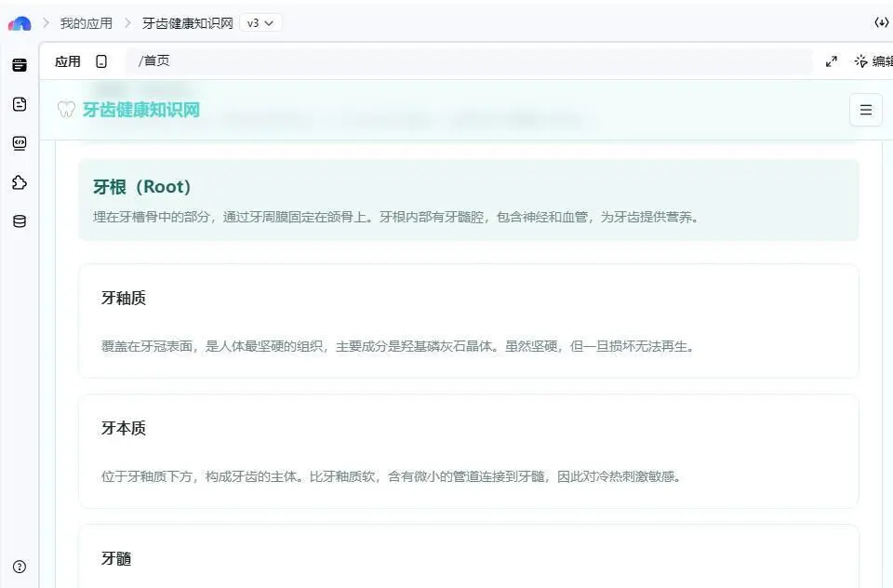Click the 编辑 edit button
Image resolution: width=893 pixels, height=588 pixels.
click(x=875, y=60)
